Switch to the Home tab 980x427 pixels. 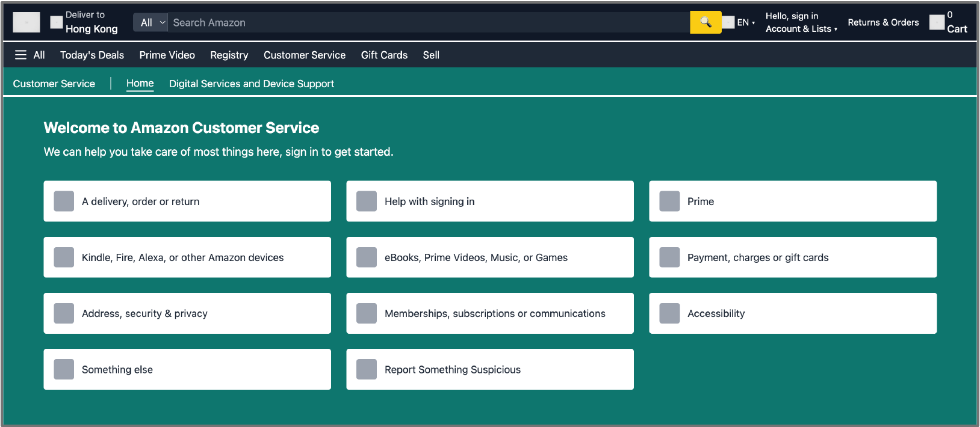point(140,84)
